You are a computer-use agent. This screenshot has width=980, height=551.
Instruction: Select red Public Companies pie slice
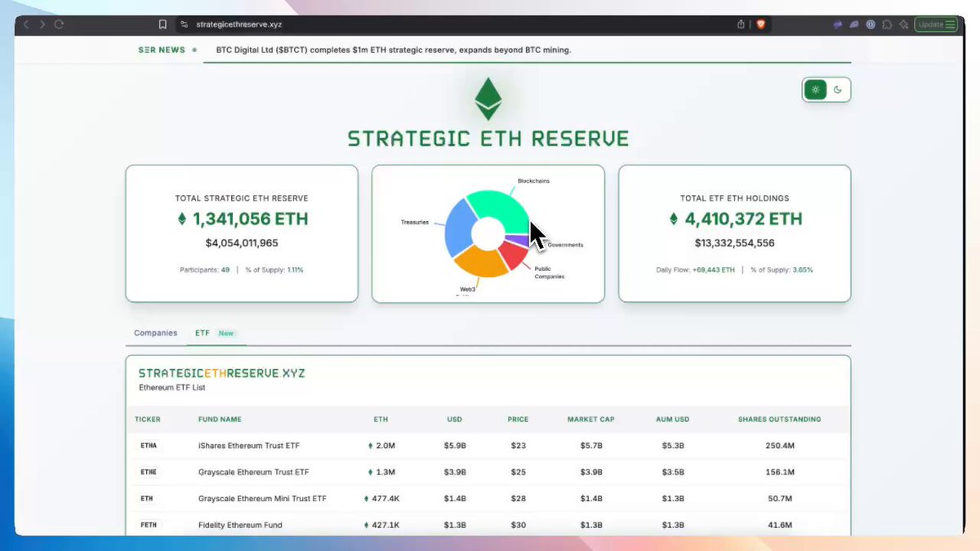(514, 256)
